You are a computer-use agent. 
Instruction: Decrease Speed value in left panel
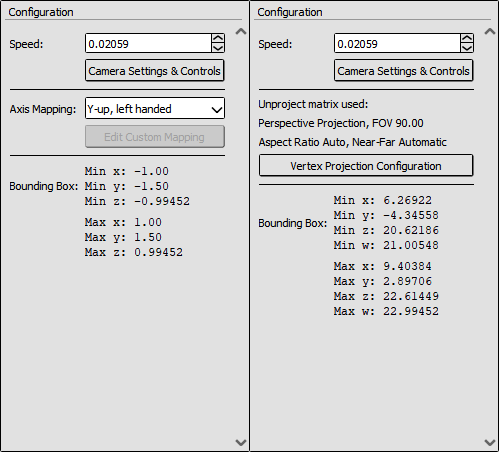218,48
